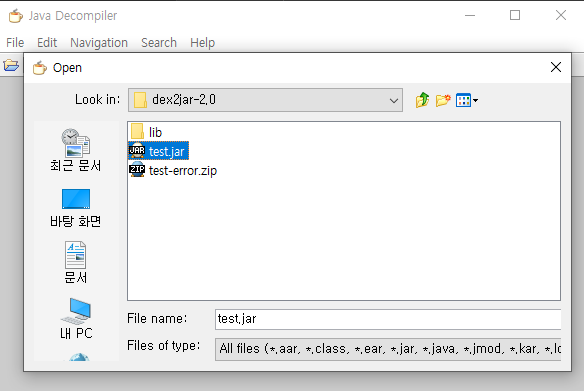Open the Edit menu
The image size is (584, 391).
coord(47,42)
